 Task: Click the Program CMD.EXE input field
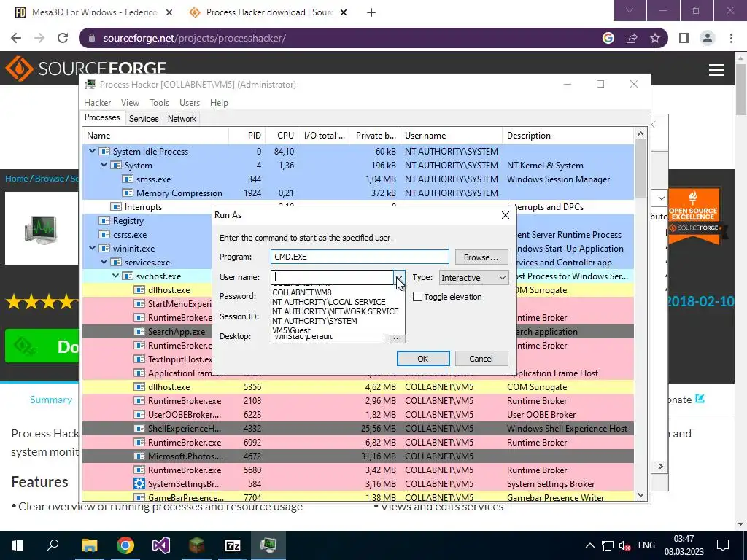360,257
